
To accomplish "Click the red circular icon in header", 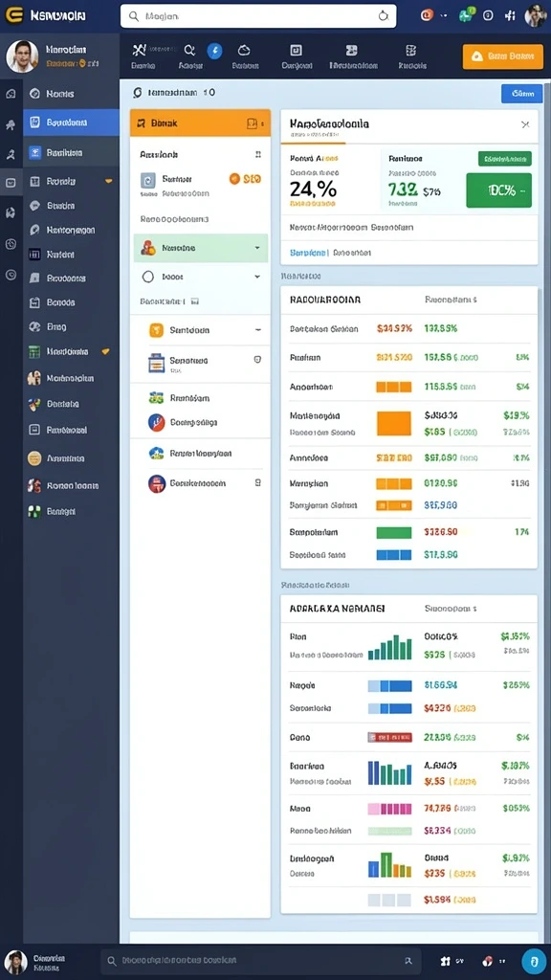I will tap(427, 15).
